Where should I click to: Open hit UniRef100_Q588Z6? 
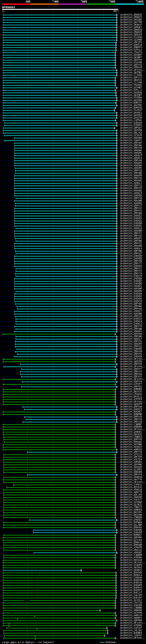(x=131, y=15)
